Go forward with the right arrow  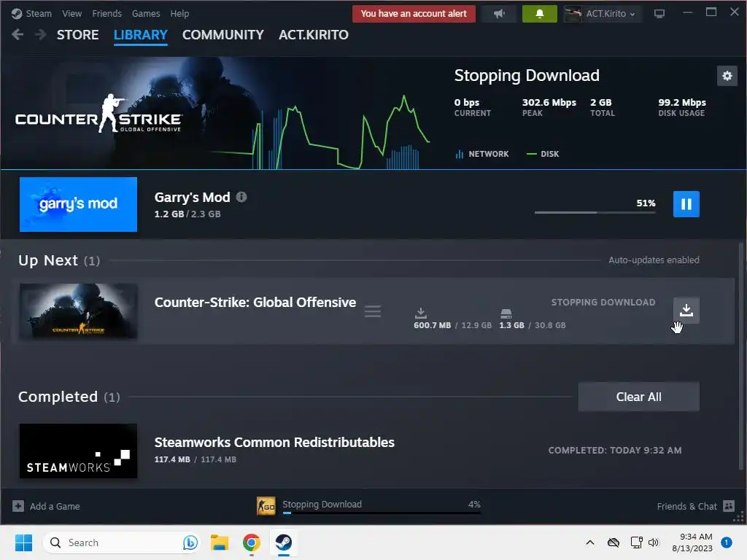tap(41, 34)
